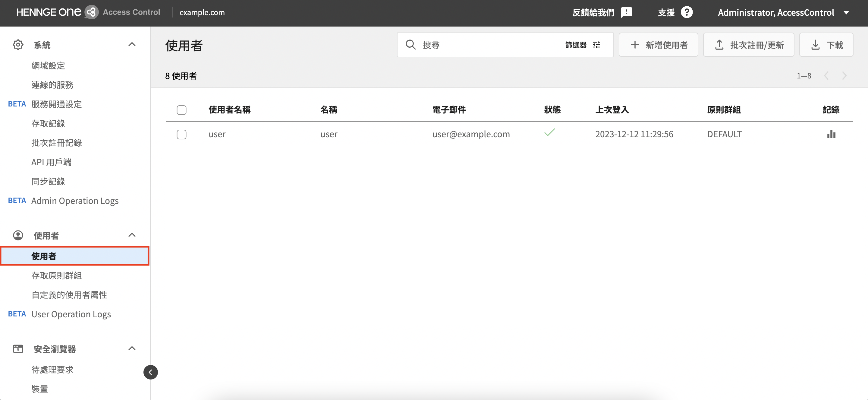Click the 批次註冊/更新 button
The height and width of the screenshot is (400, 868).
[x=748, y=45]
